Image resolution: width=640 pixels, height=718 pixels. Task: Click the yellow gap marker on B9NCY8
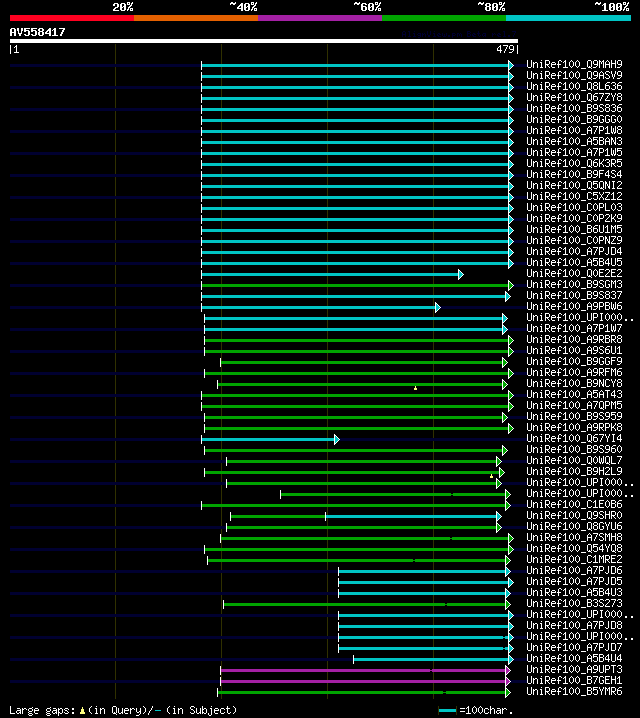click(416, 388)
